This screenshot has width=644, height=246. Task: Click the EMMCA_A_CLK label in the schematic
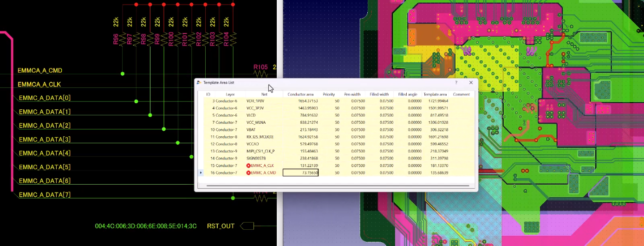(39, 85)
